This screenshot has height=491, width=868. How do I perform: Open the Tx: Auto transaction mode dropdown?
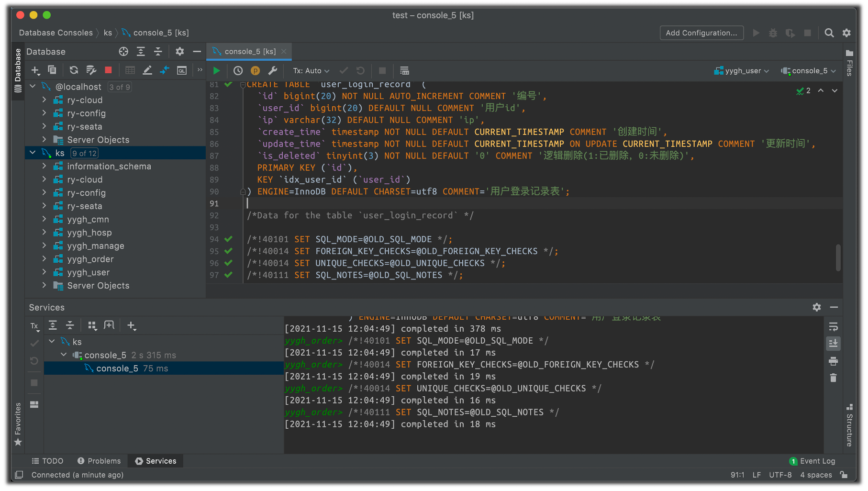point(311,71)
